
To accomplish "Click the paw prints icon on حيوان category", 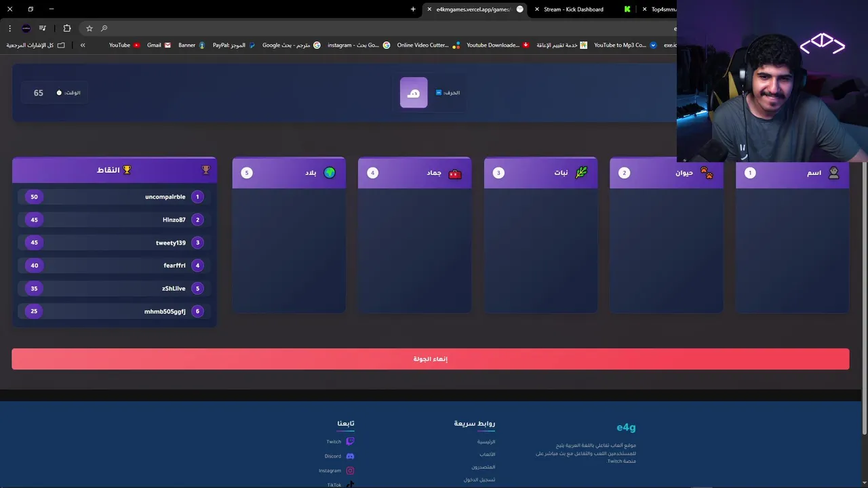I will [707, 173].
